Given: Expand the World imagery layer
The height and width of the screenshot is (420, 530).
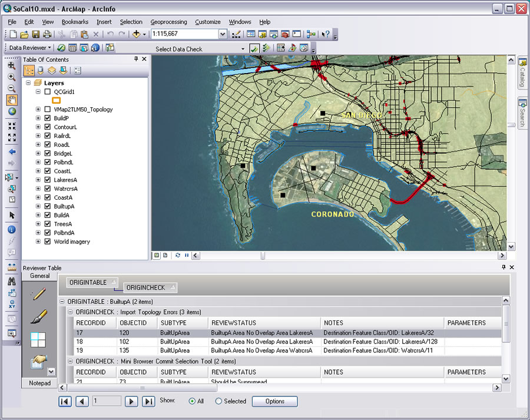Looking at the screenshot, I should (38, 242).
